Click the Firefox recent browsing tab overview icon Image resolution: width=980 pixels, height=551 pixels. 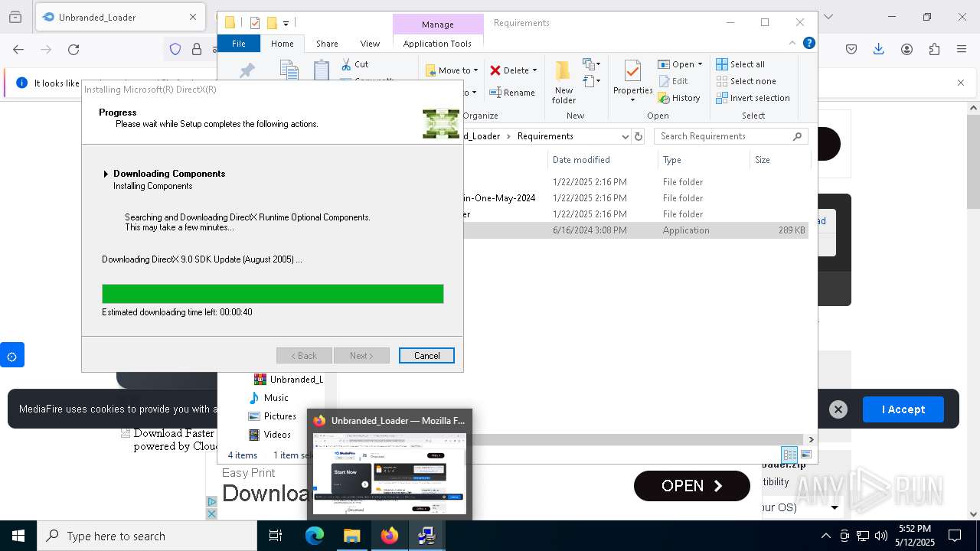pyautogui.click(x=15, y=17)
